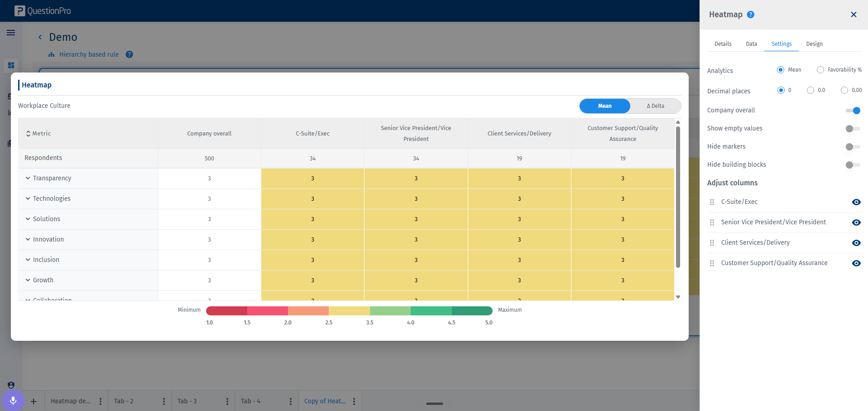The width and height of the screenshot is (868, 411).
Task: Close the Heatmap settings panel
Action: tap(854, 15)
